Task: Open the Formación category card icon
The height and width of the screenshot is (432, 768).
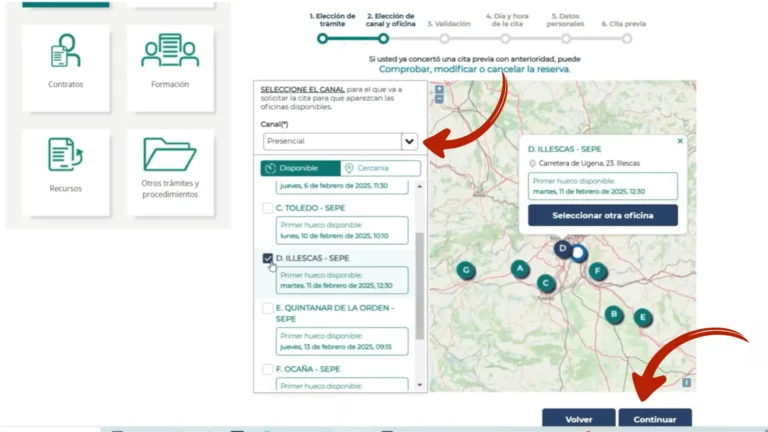Action: (170, 50)
